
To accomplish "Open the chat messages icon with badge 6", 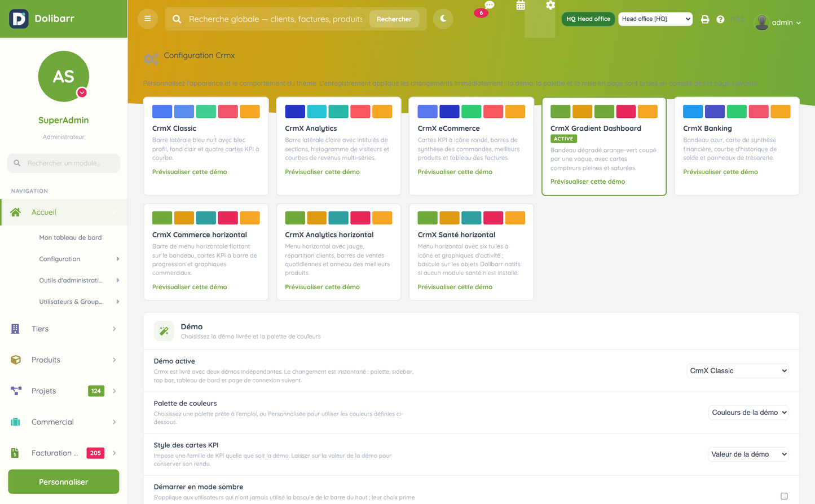I will click(x=489, y=5).
